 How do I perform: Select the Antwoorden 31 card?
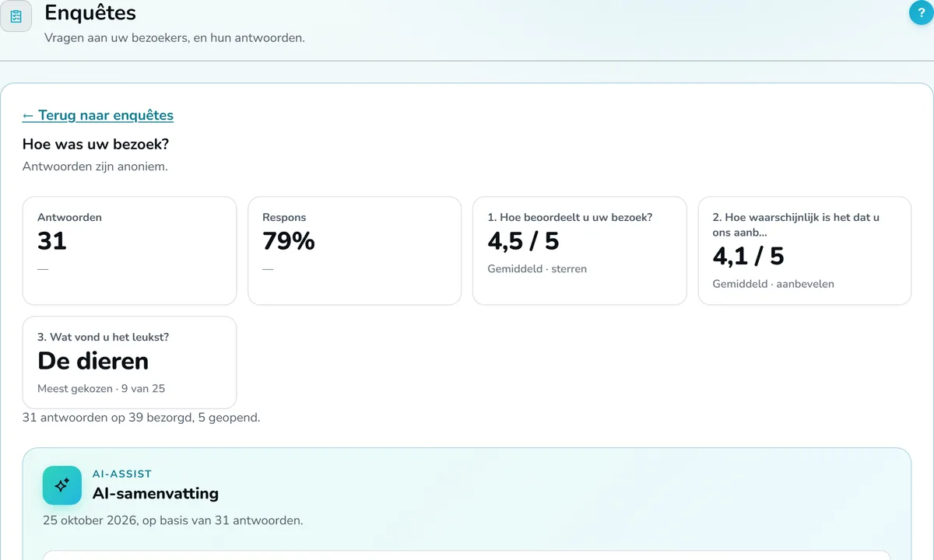[x=129, y=250]
